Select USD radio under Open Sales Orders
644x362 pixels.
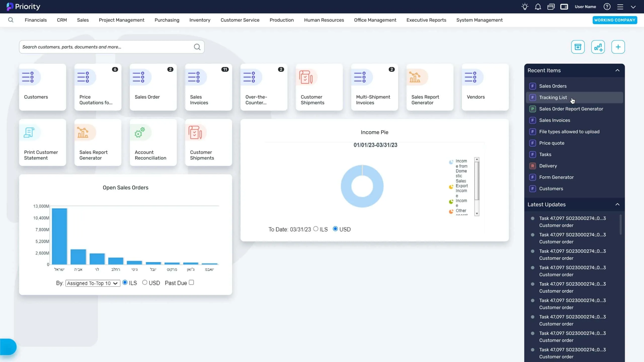click(x=145, y=283)
